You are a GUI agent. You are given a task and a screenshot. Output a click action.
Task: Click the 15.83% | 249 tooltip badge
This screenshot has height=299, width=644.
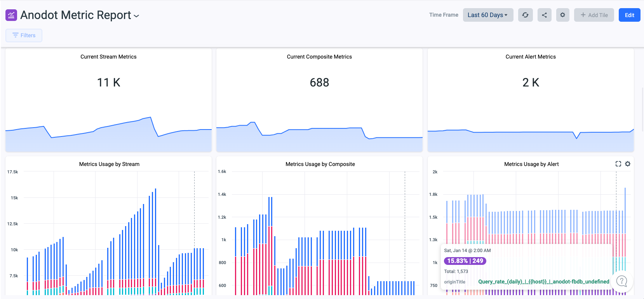coord(465,261)
